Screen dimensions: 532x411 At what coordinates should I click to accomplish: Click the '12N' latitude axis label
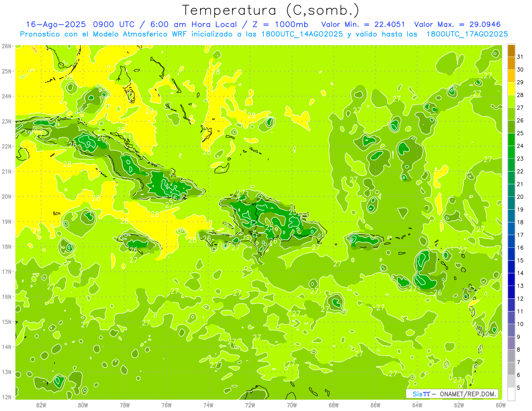(x=6, y=397)
